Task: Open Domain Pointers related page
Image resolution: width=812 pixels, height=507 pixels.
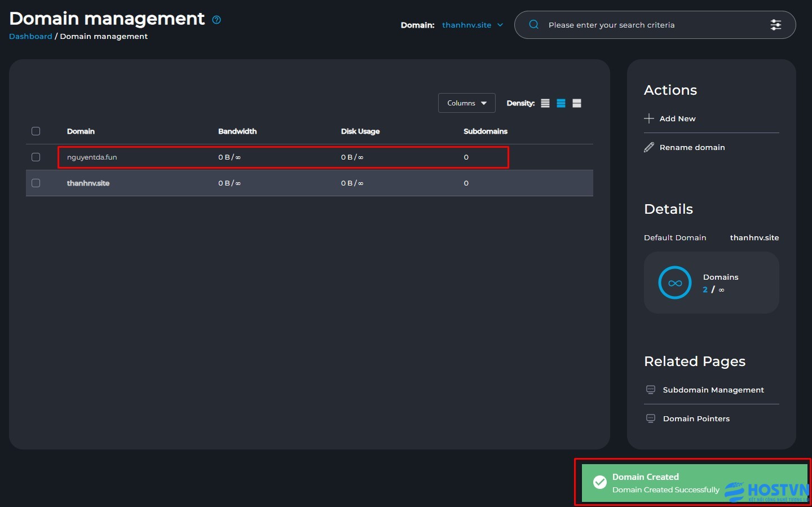Action: [x=696, y=418]
